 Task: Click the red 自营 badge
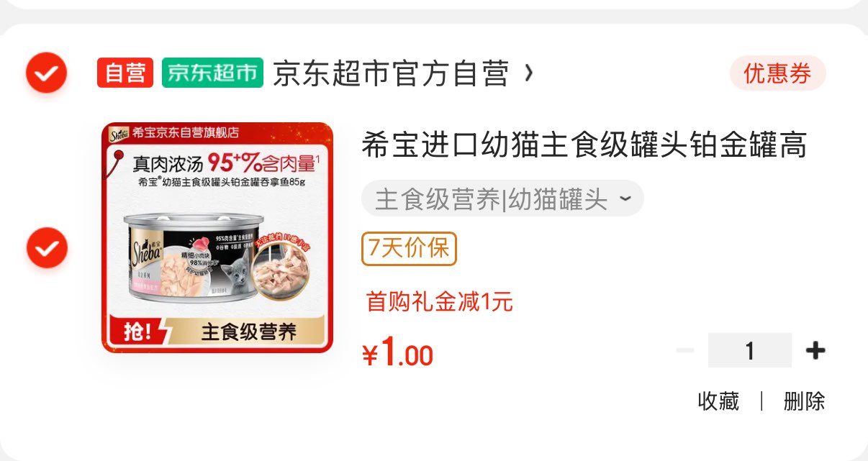pos(125,73)
